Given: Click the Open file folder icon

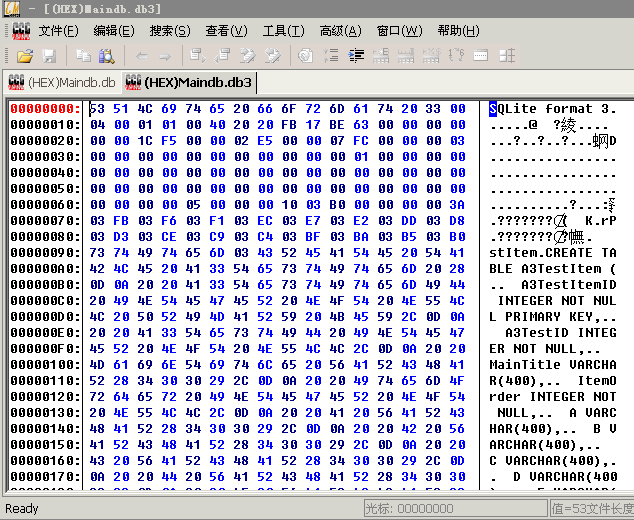Looking at the screenshot, I should pyautogui.click(x=25, y=56).
